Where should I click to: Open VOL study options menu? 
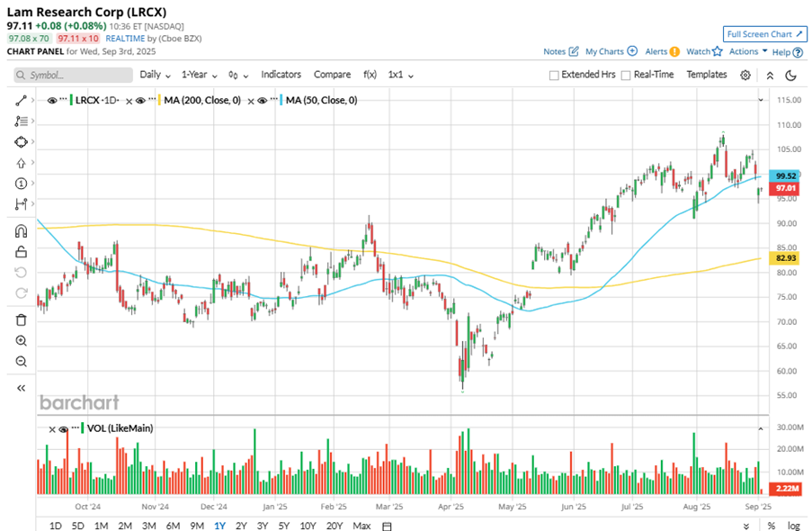(76, 427)
